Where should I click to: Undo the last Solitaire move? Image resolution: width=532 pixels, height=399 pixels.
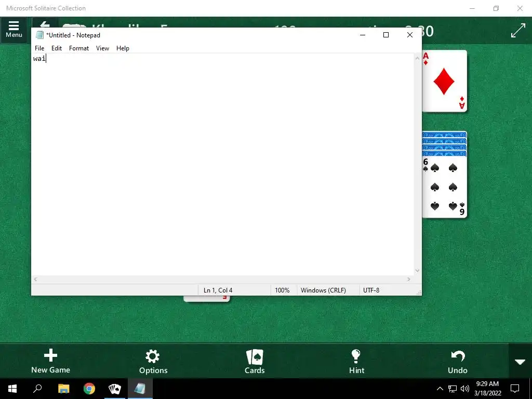(457, 362)
